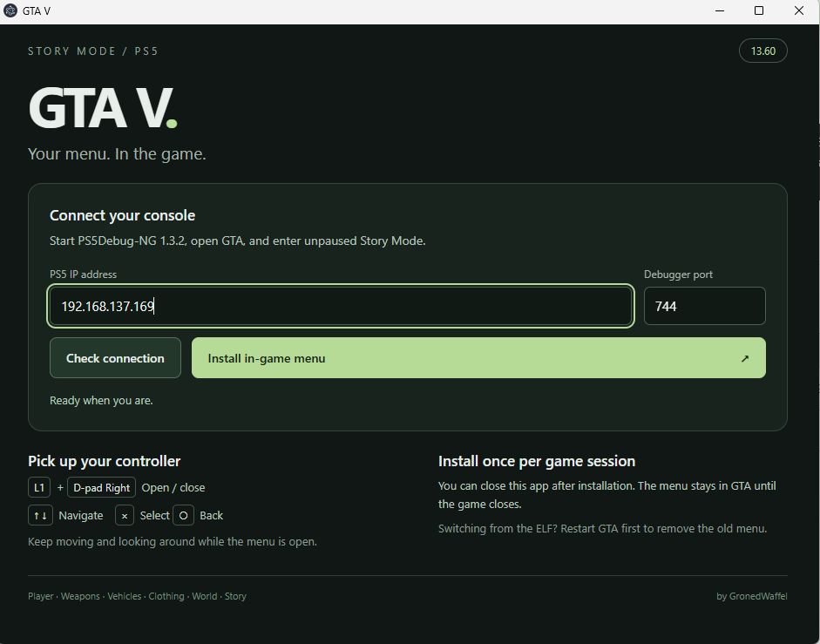Click the 'Your menu. In the game.' tagline
This screenshot has height=644, width=820.
pos(117,153)
